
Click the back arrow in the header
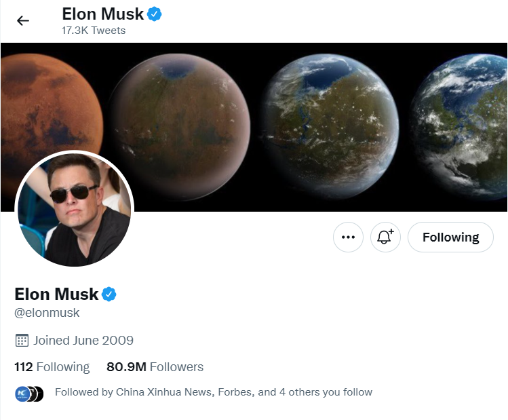(23, 20)
